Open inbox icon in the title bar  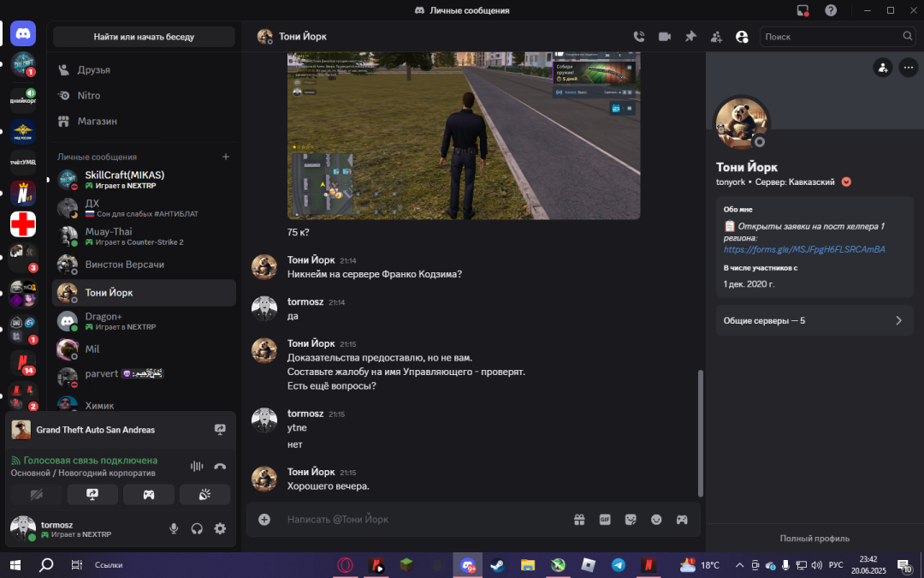coord(803,10)
